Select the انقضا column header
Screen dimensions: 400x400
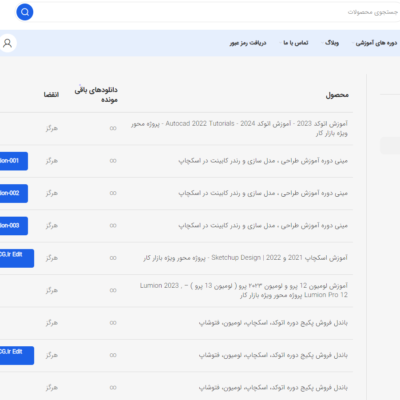(51, 95)
